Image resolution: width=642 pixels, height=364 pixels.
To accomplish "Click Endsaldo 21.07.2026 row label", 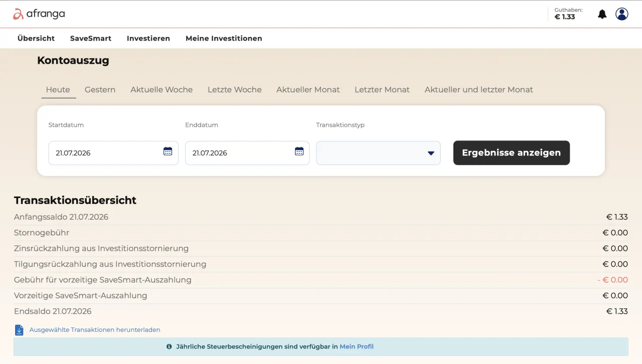I will [53, 311].
